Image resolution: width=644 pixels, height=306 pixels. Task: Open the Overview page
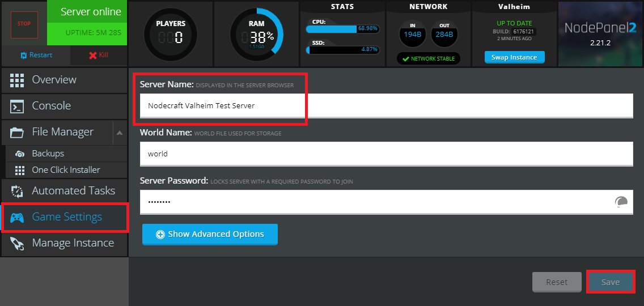pyautogui.click(x=54, y=80)
